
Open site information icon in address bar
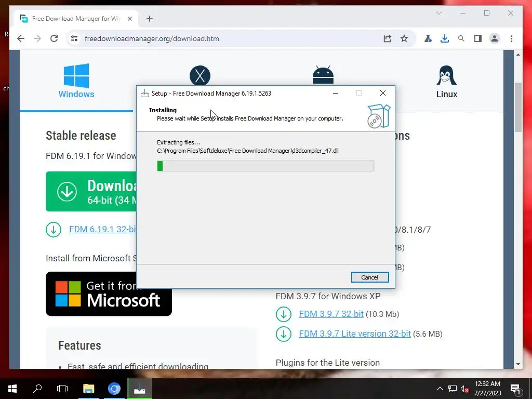point(74,38)
